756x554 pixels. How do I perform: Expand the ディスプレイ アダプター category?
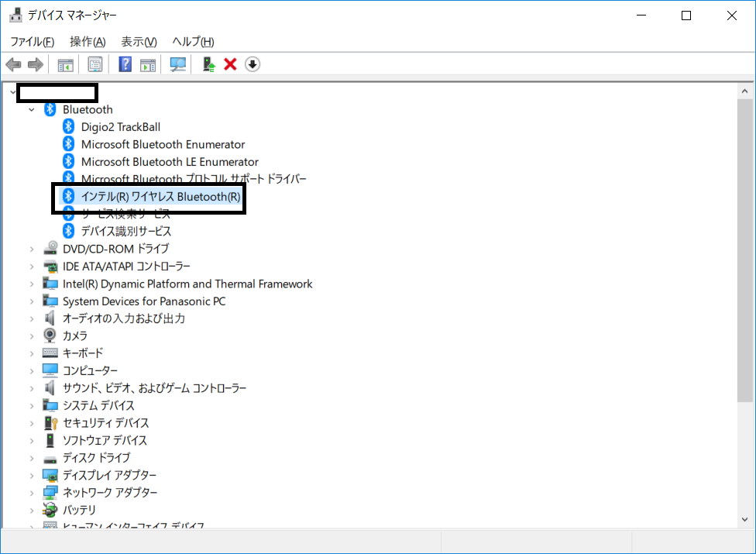[x=32, y=476]
